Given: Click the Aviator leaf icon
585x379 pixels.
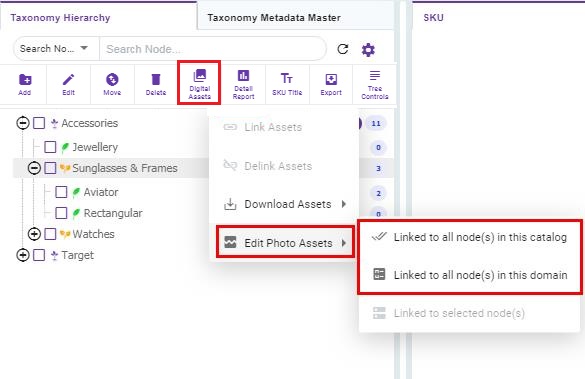Looking at the screenshot, I should pyautogui.click(x=76, y=192).
